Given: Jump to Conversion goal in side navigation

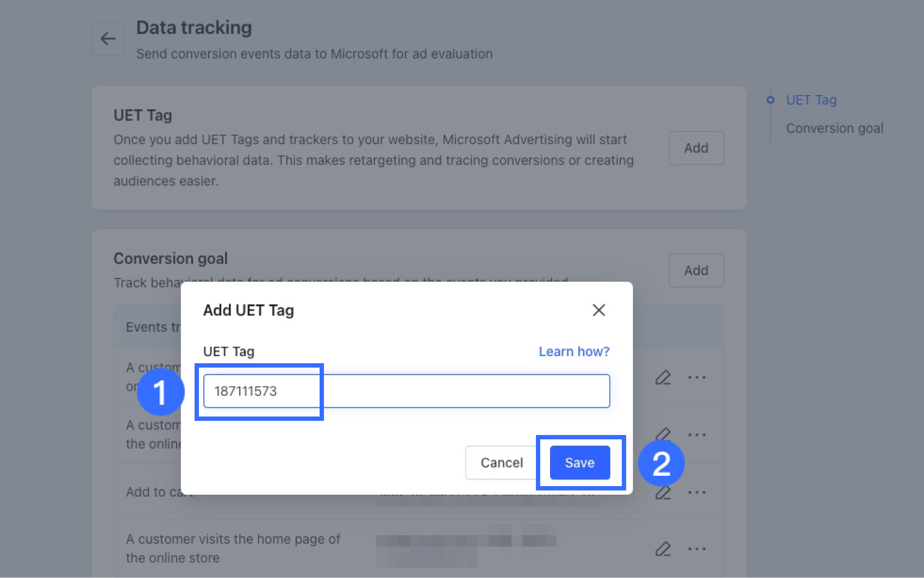Looking at the screenshot, I should (834, 128).
